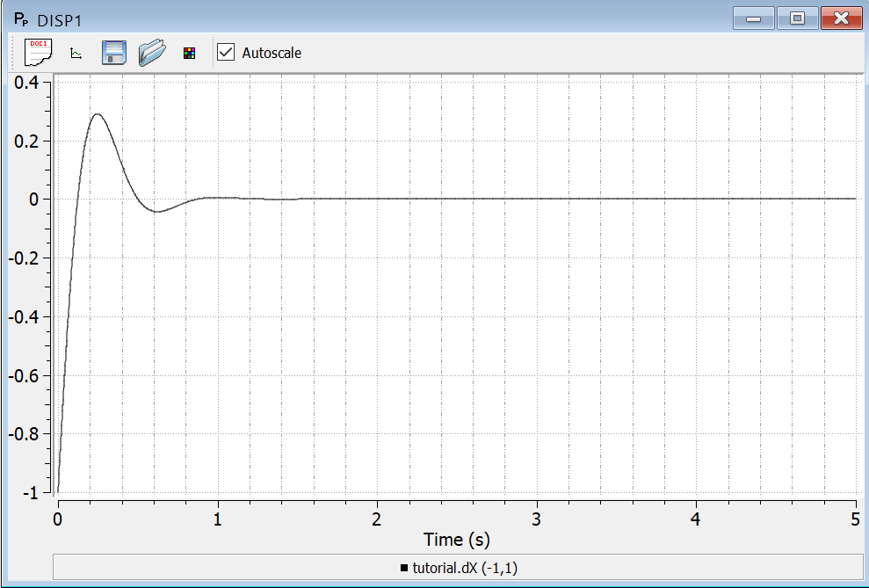Viewport: 869px width, 588px height.
Task: Click the black legend square for tutorial.dX
Action: [x=403, y=568]
